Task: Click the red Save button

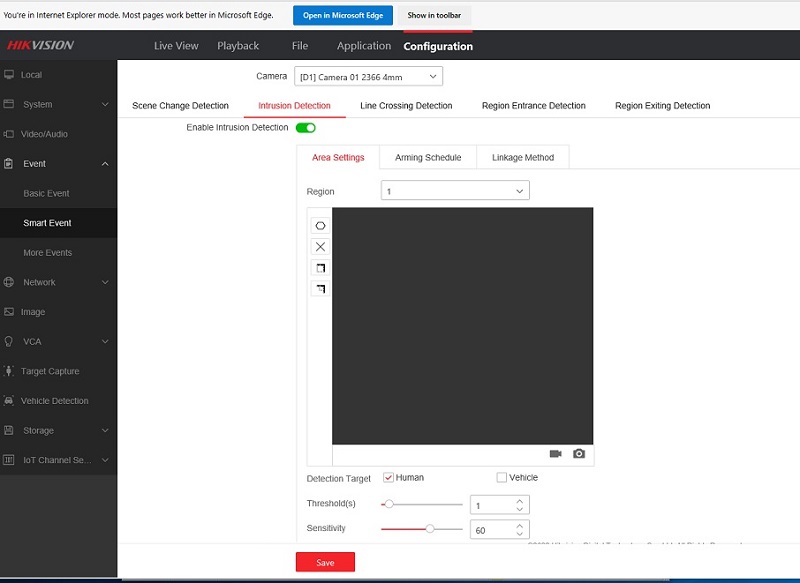Action: [325, 563]
